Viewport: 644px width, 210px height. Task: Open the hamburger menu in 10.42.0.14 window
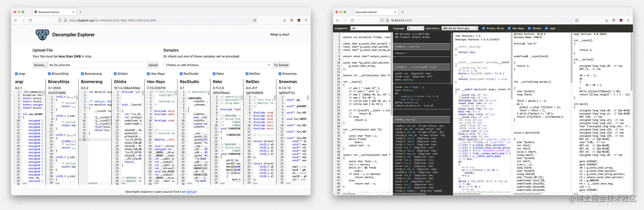628,20
